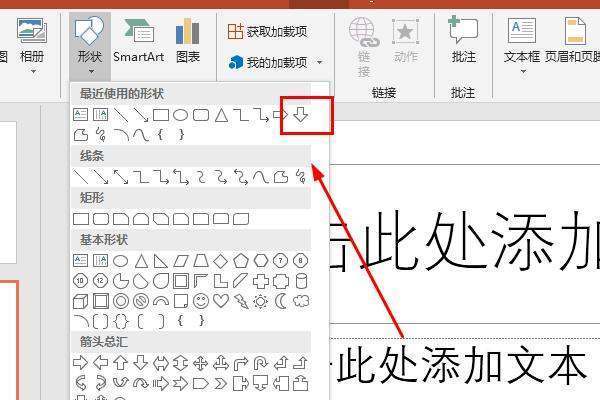This screenshot has height=400, width=600.
Task: Choose the round diagonal corner rectangle in 矩形
Action: click(241, 219)
